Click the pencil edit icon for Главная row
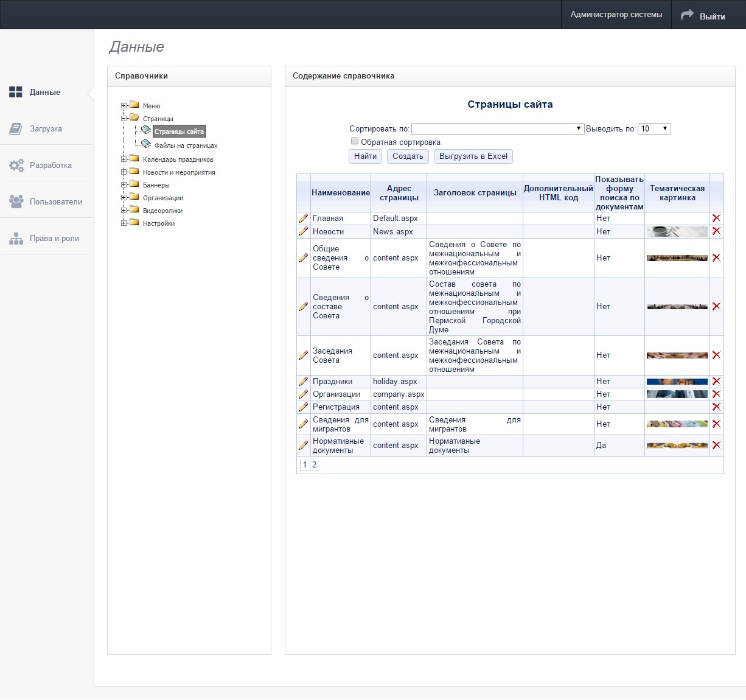 point(303,218)
